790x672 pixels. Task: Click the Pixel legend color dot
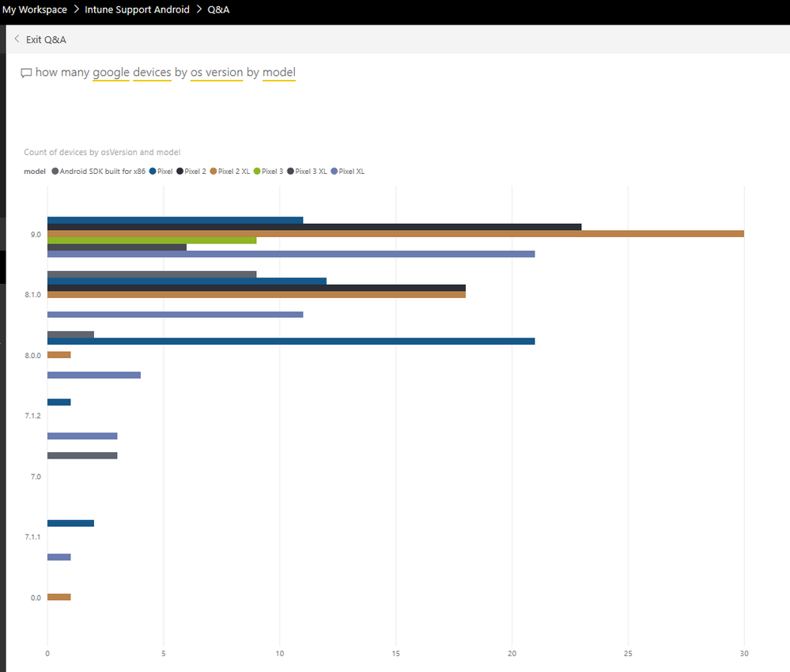click(x=153, y=172)
